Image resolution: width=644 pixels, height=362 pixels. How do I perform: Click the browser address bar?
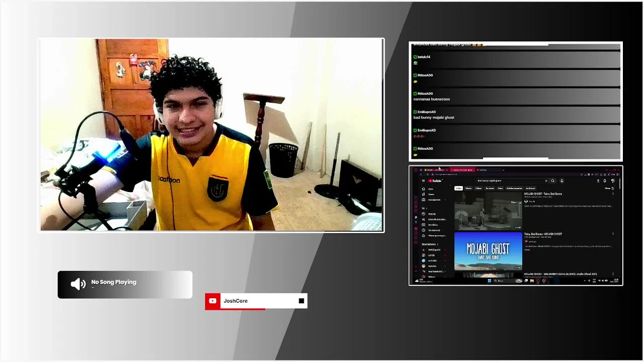pos(503,174)
